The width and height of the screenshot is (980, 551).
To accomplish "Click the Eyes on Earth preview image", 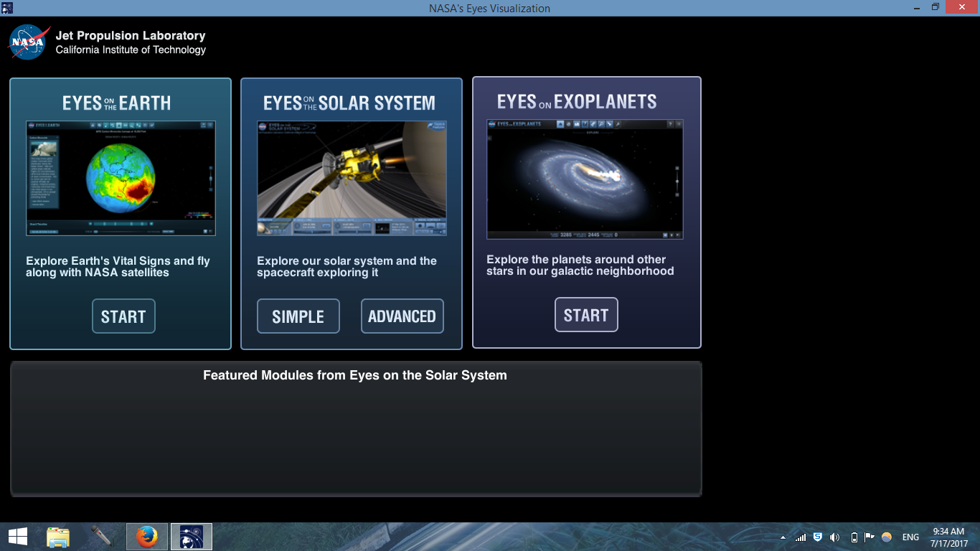I will tap(121, 179).
